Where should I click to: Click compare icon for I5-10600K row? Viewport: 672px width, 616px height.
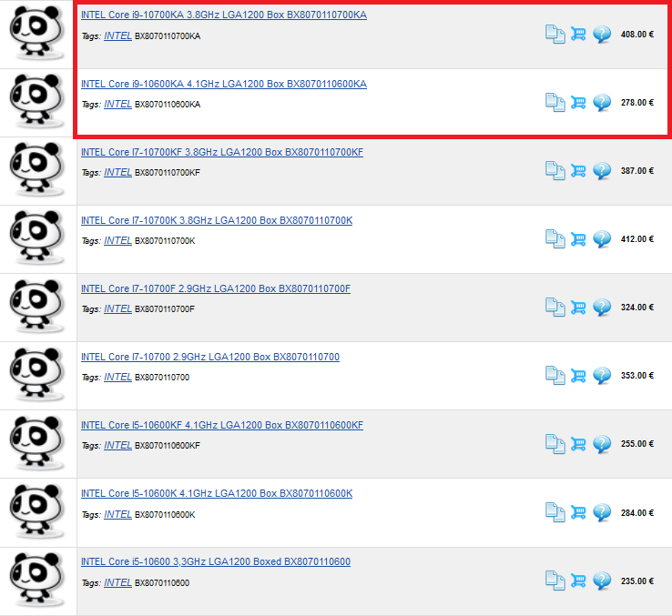555,512
